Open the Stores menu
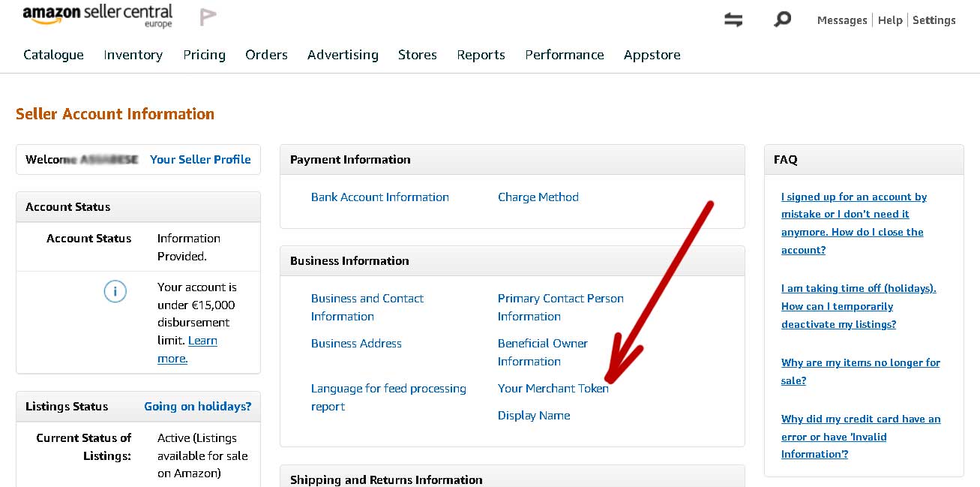 pos(418,55)
